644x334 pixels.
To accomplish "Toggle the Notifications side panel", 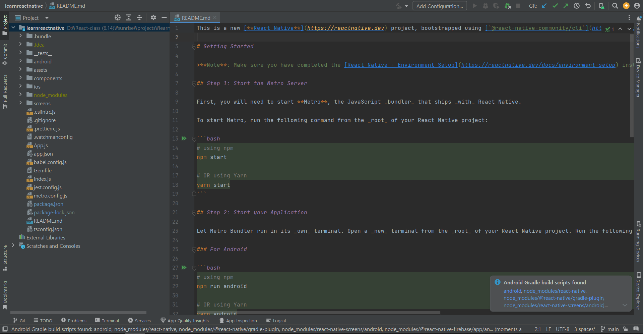I will point(639,33).
